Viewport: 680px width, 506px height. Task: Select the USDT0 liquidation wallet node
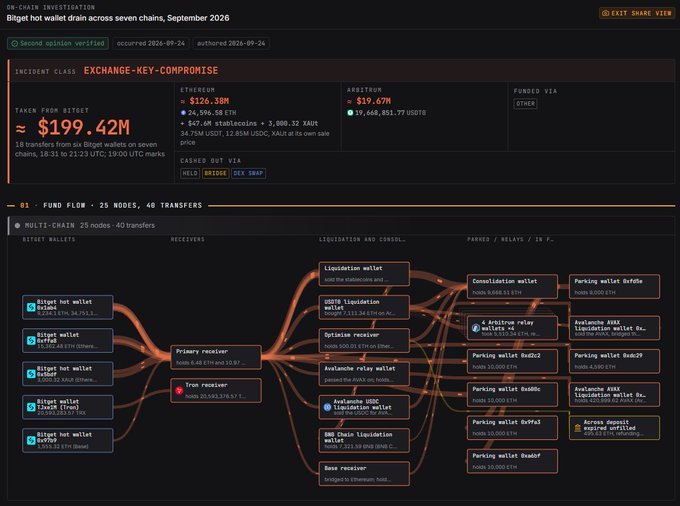click(x=364, y=307)
